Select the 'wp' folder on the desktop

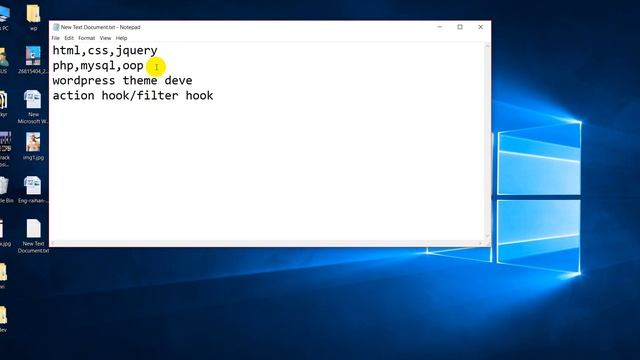coord(33,18)
